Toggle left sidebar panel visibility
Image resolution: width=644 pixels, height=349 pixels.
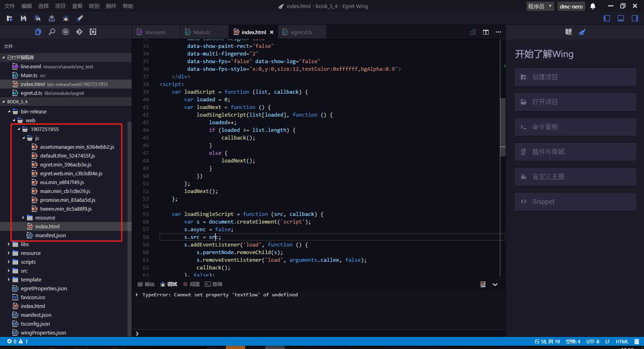point(607,18)
